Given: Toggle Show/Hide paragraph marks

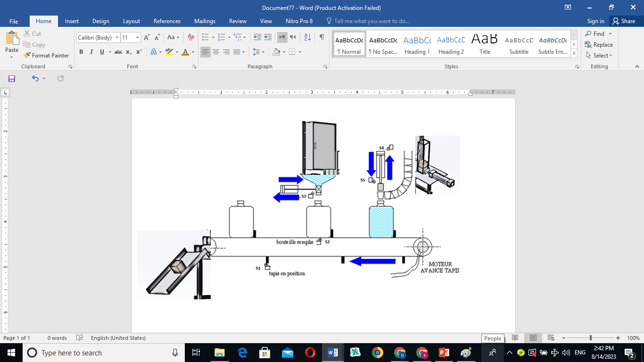Looking at the screenshot, I should [322, 37].
